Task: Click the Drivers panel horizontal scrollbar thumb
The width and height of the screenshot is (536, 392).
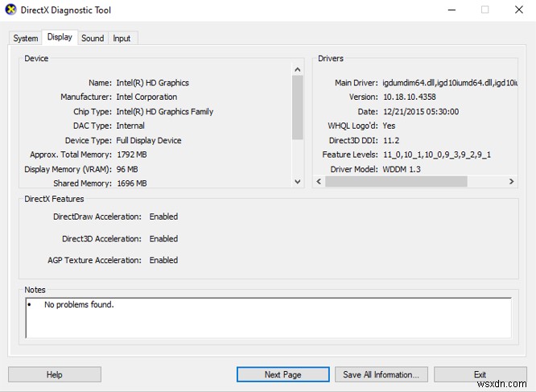Action: click(396, 181)
